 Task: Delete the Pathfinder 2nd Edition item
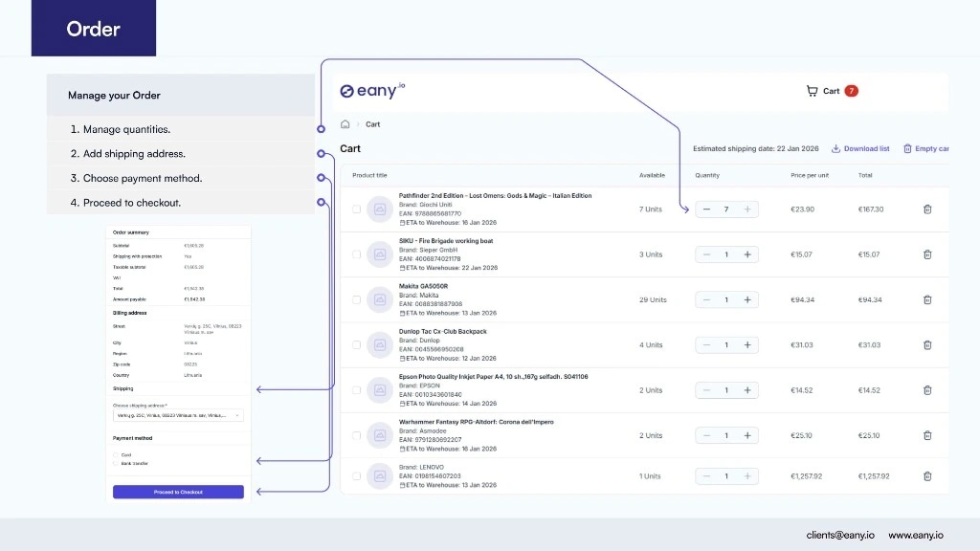[927, 209]
